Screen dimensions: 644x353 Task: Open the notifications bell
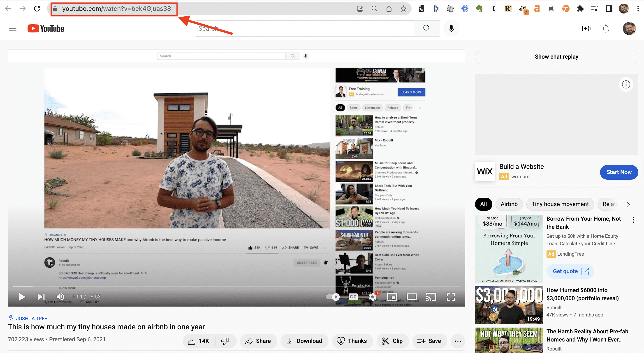point(605,28)
